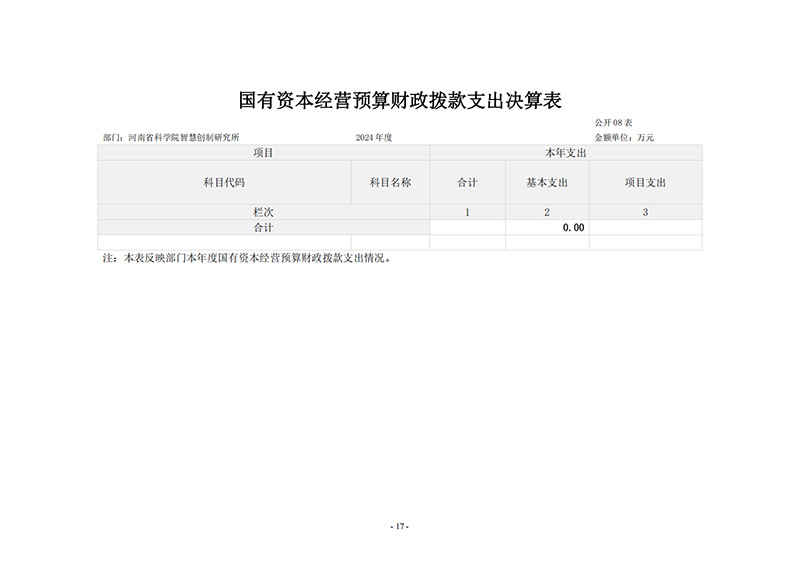
Task: Select the 公开08表 label
Action: point(614,123)
